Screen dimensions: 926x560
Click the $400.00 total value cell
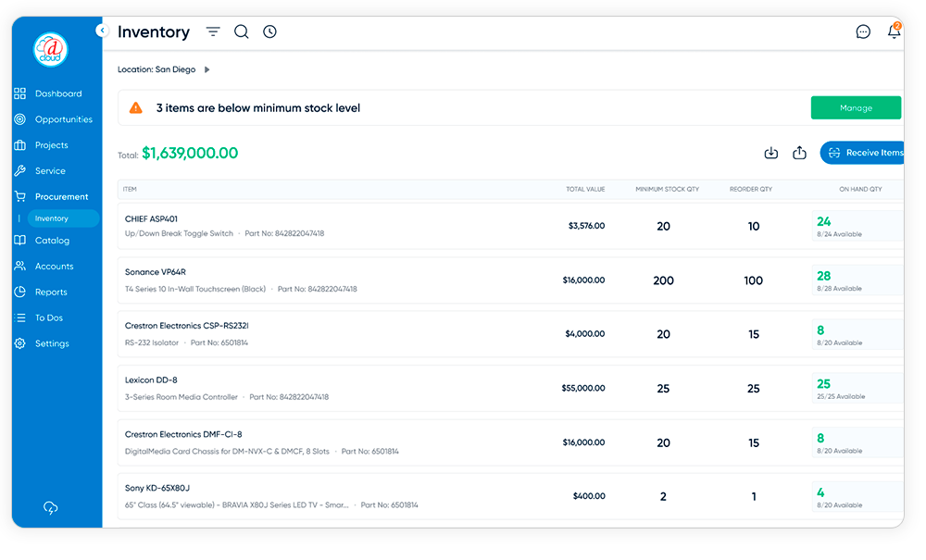click(x=589, y=496)
